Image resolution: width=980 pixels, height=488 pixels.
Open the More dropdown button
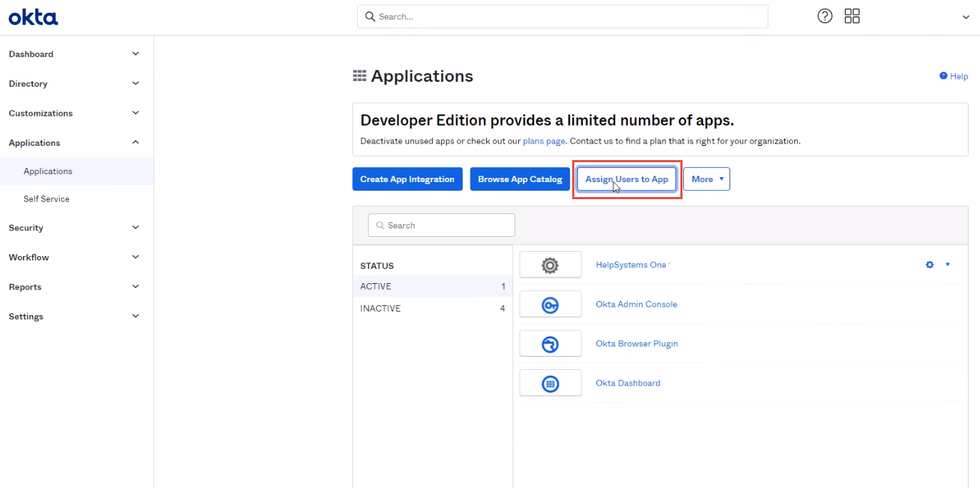[x=706, y=179]
